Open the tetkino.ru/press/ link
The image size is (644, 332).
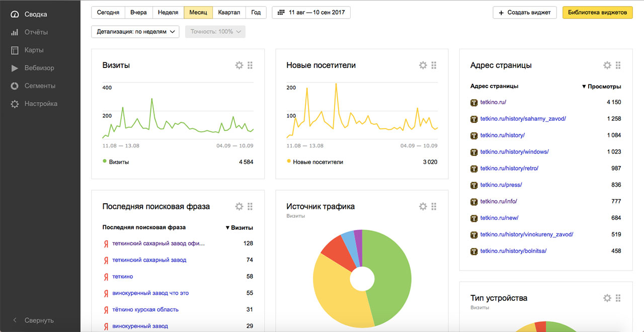pyautogui.click(x=501, y=185)
